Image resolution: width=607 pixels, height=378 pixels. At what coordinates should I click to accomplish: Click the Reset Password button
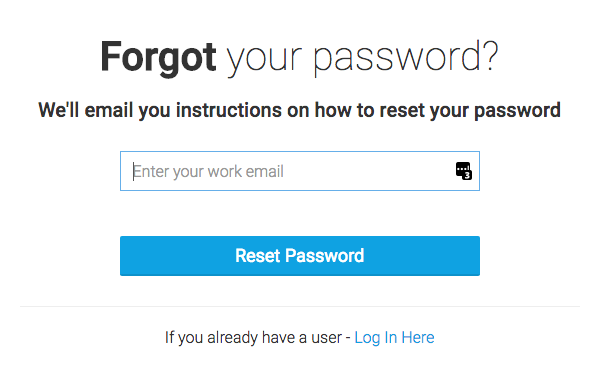coord(300,256)
